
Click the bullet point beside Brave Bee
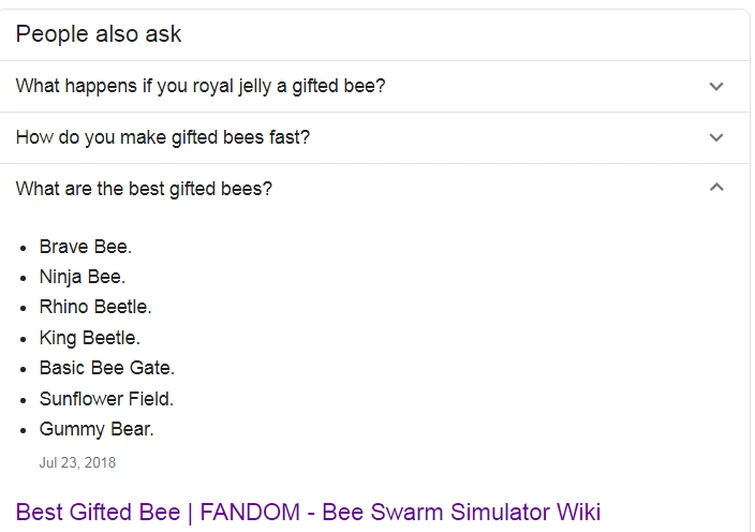tap(23, 247)
